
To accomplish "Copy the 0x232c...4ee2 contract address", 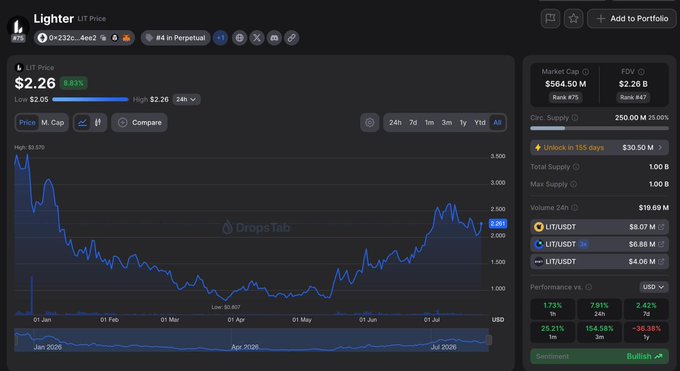I will coord(103,38).
